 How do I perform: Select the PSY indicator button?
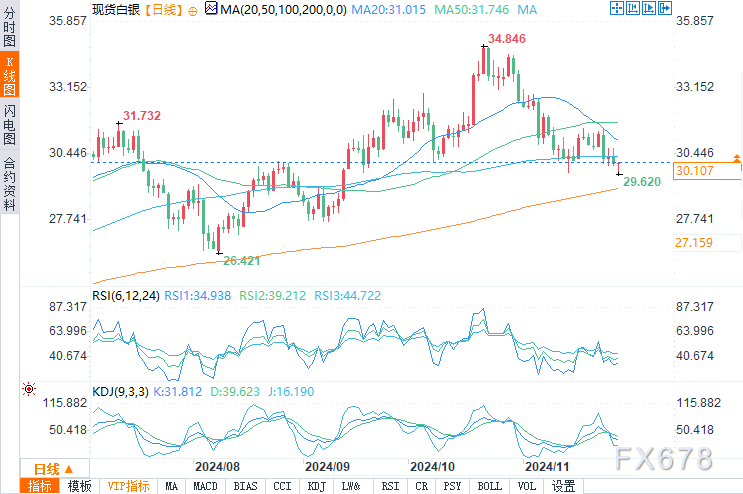(453, 486)
